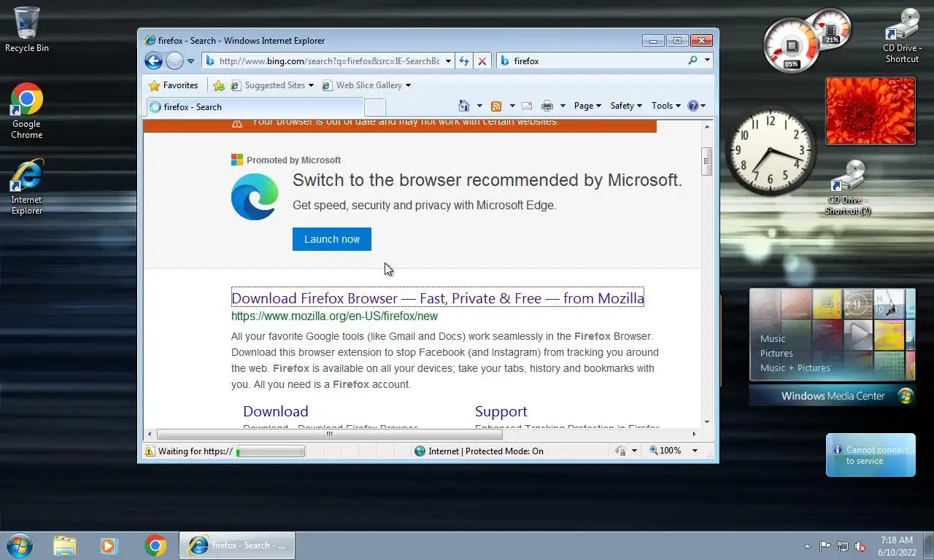
Task: Click the orange RSS Feeds icon
Action: 496,106
